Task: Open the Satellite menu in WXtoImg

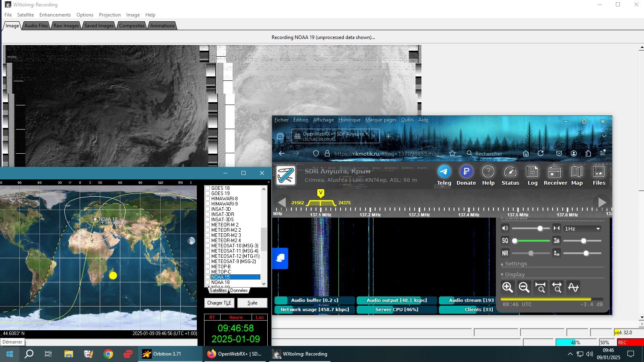Action: (x=25, y=15)
